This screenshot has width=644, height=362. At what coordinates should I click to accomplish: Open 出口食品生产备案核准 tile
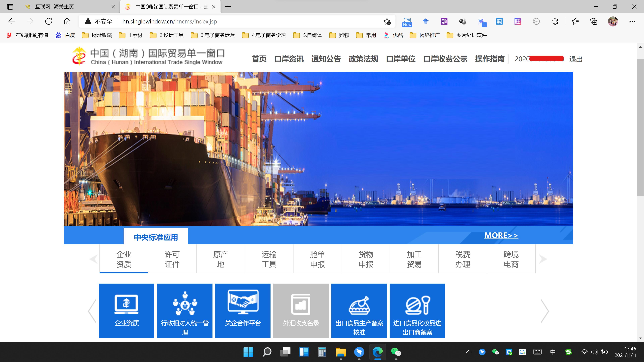pyautogui.click(x=359, y=310)
